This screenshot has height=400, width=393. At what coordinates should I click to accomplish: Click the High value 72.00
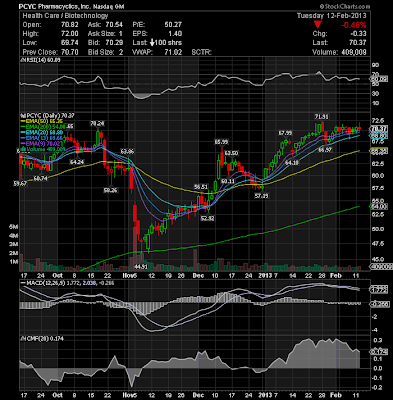70,34
